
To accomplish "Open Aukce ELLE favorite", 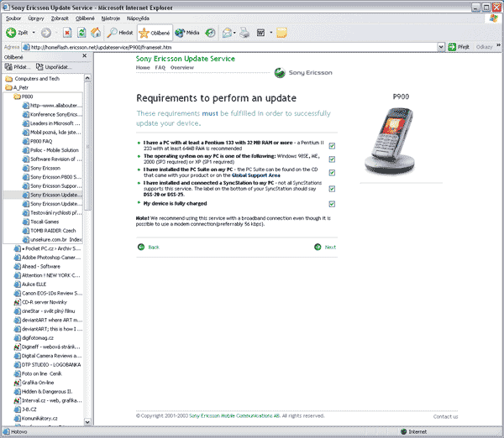I will (x=30, y=284).
